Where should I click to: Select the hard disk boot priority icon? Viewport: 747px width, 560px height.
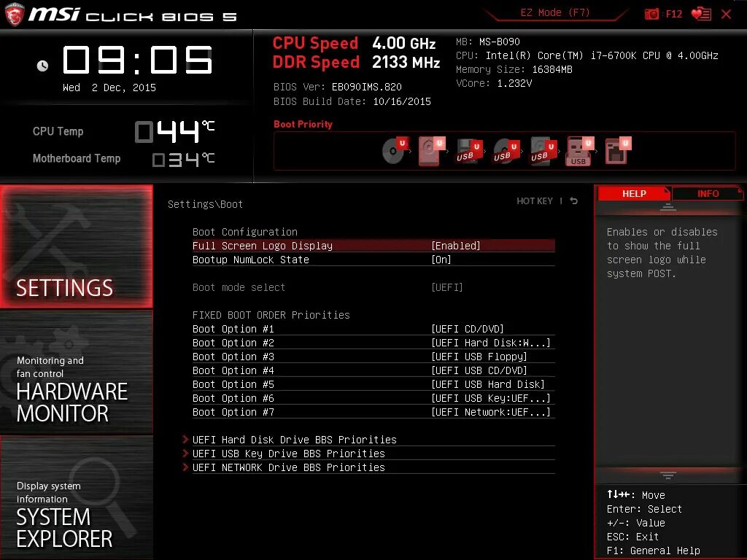coord(432,151)
